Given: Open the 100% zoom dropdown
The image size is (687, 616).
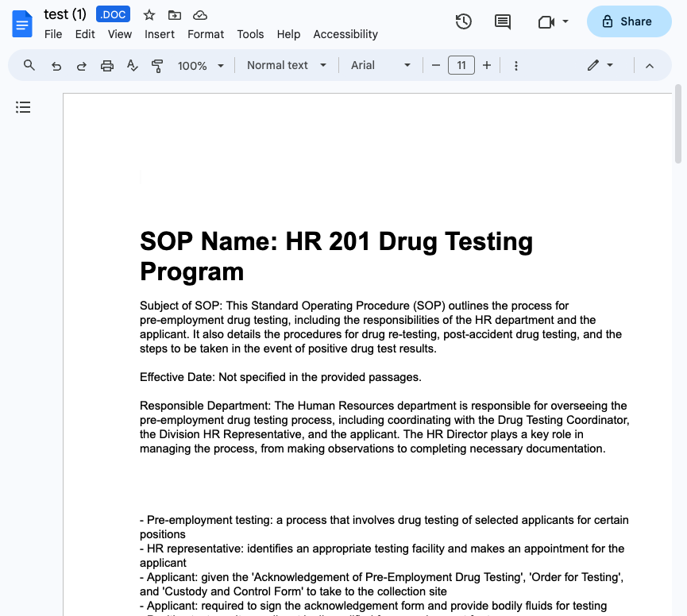Looking at the screenshot, I should pyautogui.click(x=201, y=66).
